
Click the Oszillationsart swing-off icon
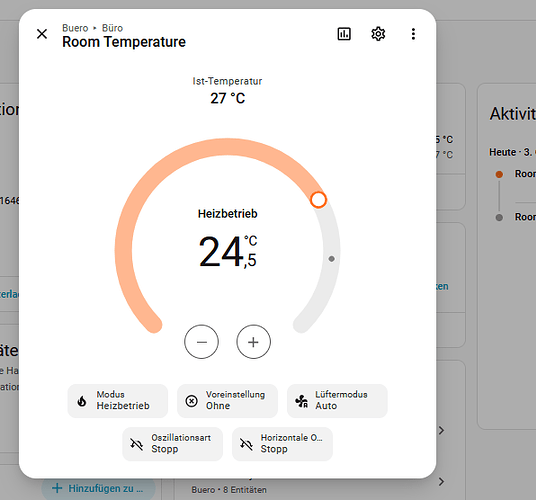136,444
